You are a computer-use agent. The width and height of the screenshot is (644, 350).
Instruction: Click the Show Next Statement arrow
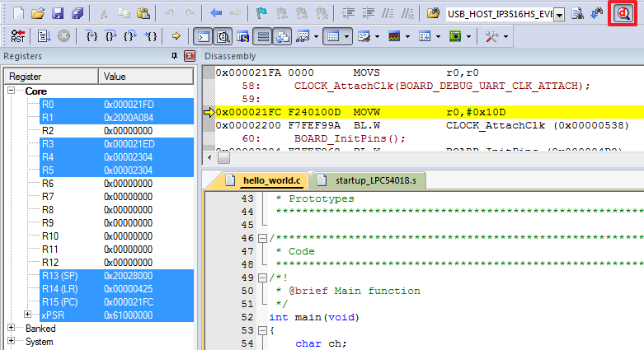click(176, 36)
